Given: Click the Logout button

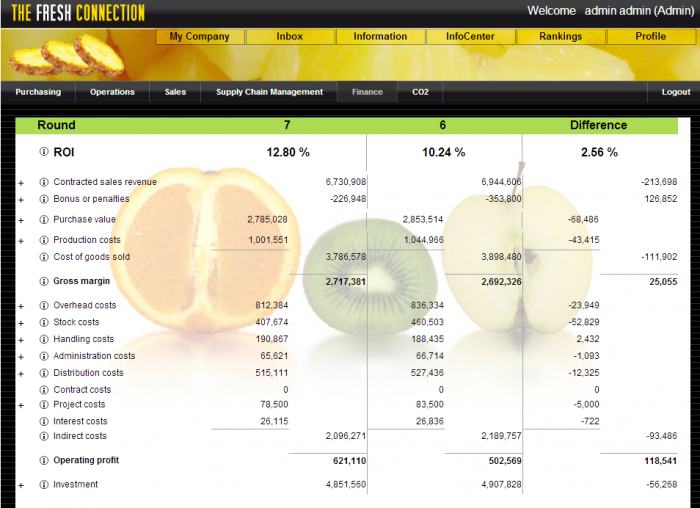Looking at the screenshot, I should click(x=675, y=92).
